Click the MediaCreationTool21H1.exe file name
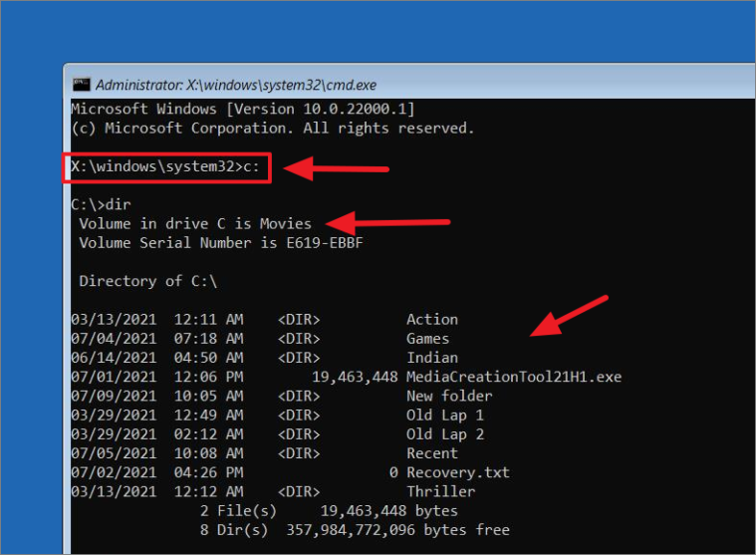This screenshot has width=756, height=555. (514, 377)
